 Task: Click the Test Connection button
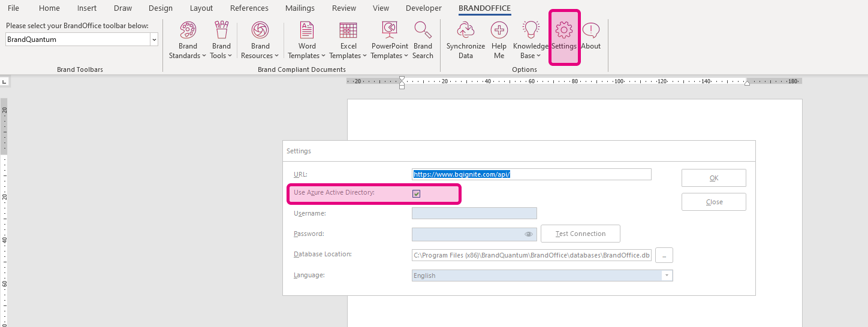(580, 234)
